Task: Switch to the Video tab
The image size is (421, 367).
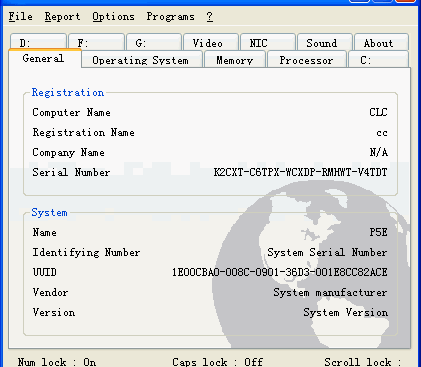Action: click(x=211, y=42)
